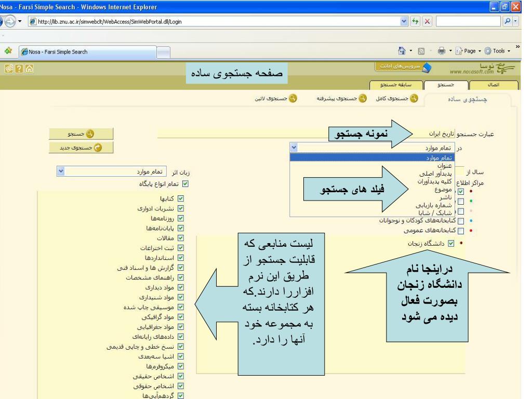Toggle the کتابها checkbox
532x399 pixels.
181,198
